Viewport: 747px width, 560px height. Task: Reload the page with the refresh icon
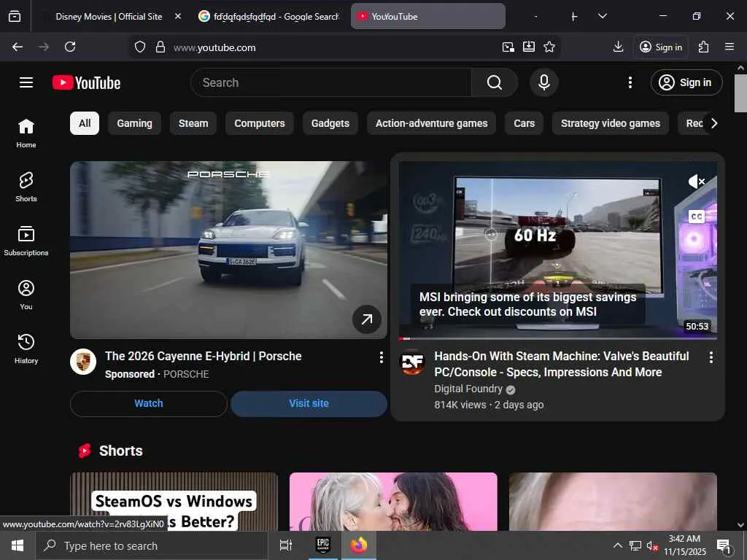[x=70, y=47]
